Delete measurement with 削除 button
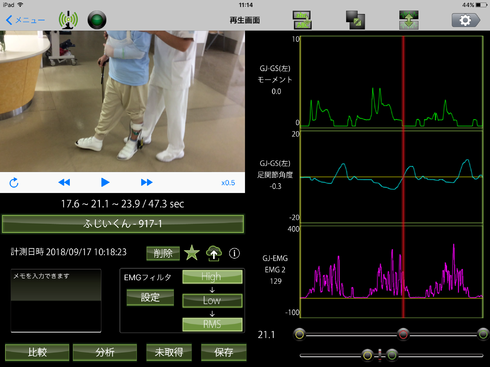 pyautogui.click(x=163, y=253)
